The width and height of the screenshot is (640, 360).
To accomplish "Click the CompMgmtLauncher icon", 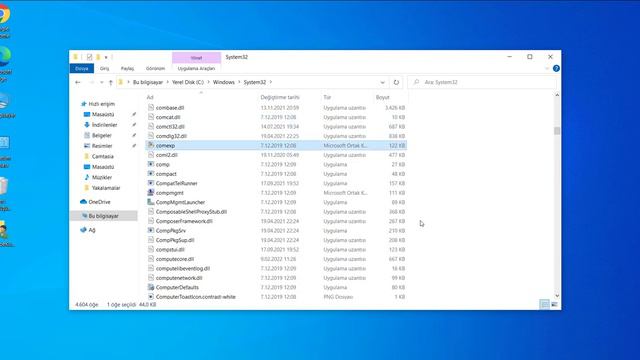I will click(x=151, y=202).
